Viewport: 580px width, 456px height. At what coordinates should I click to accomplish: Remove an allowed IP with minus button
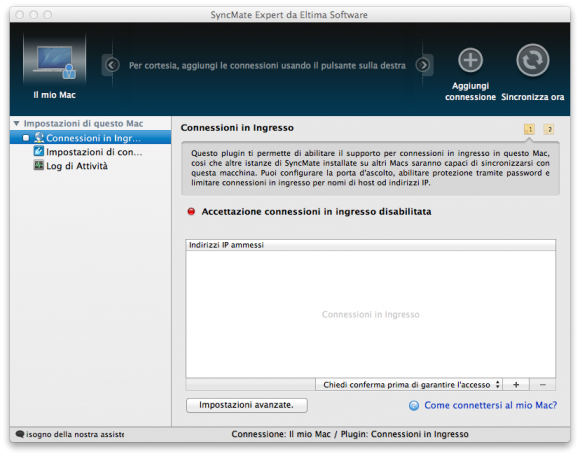(543, 385)
